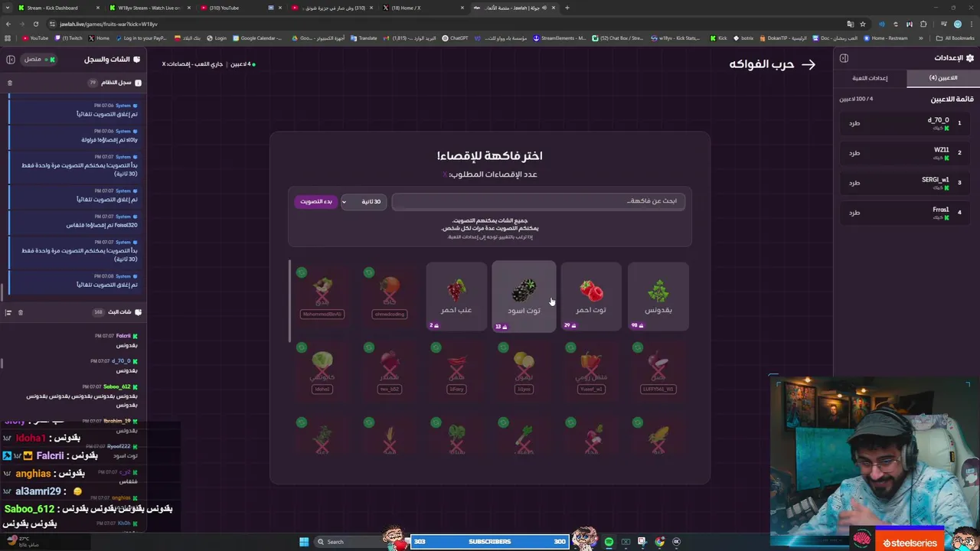Reload the current page
This screenshot has height=551, width=980.
click(x=35, y=24)
